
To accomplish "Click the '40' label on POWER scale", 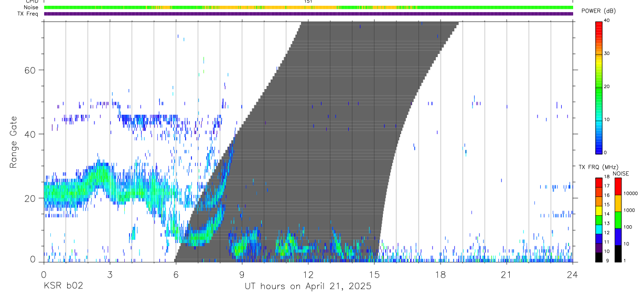I will point(607,20).
